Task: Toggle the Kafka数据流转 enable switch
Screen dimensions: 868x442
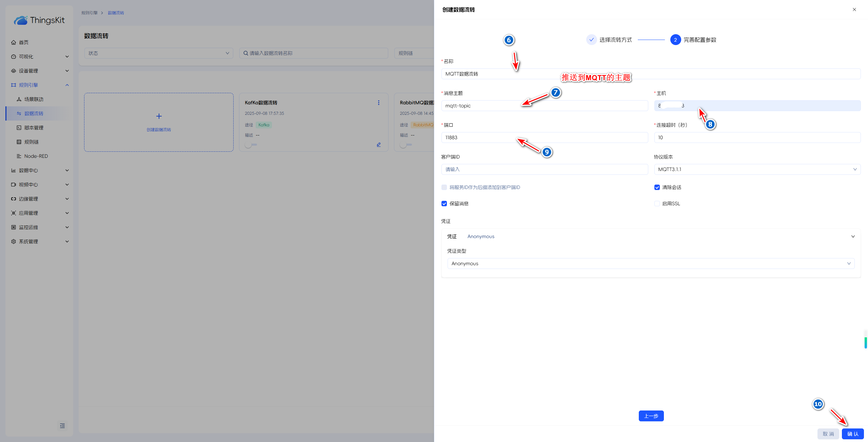Action: coord(251,145)
